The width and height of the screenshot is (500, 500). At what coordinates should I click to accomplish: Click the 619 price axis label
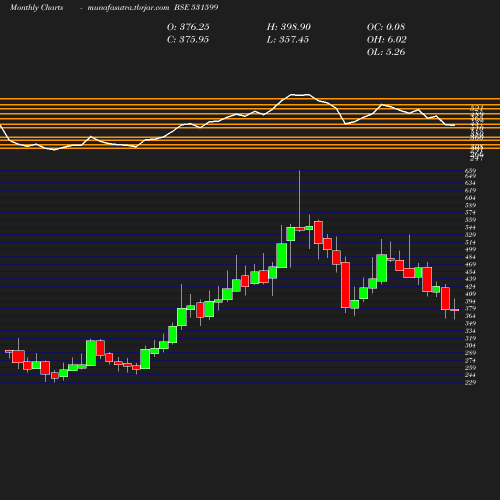pos(470,191)
